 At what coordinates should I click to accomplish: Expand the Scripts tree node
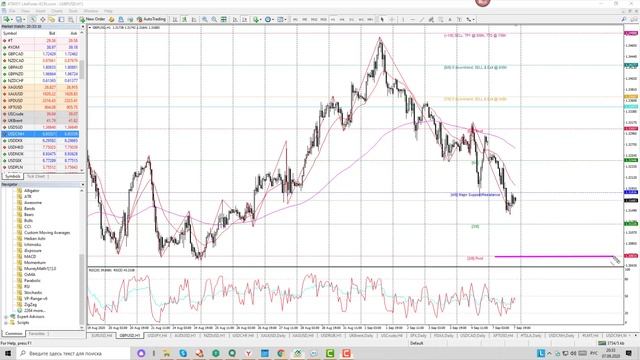[7, 322]
